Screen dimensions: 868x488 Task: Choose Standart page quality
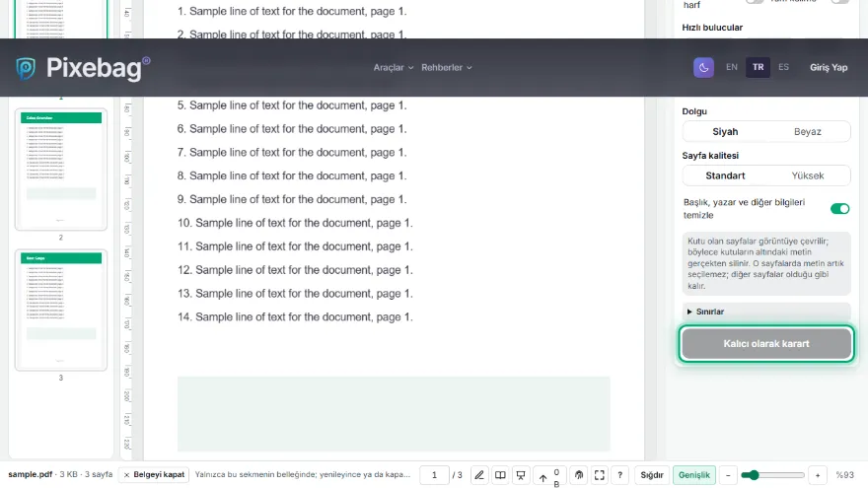click(x=725, y=175)
